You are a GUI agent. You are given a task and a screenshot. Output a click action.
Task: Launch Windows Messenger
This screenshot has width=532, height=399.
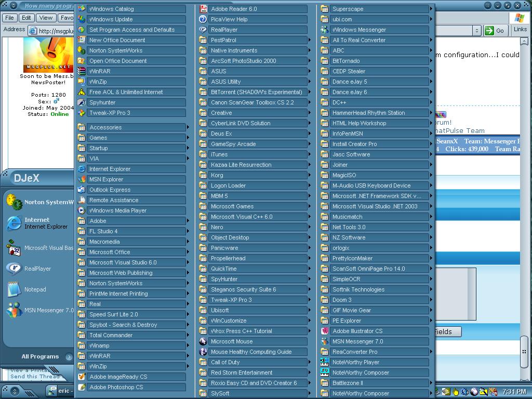(x=375, y=30)
